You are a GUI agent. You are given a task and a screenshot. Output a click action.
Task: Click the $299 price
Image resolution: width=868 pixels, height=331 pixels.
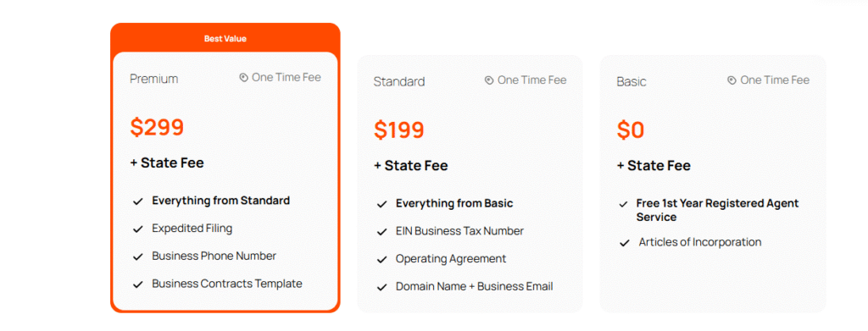[x=157, y=127]
